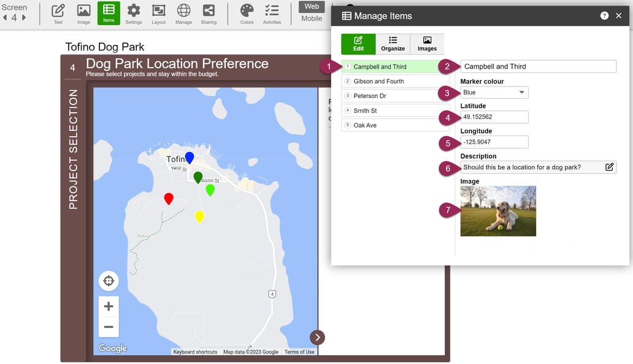The width and height of the screenshot is (633, 364).
Task: Click the description edit pencil icon
Action: tap(609, 167)
